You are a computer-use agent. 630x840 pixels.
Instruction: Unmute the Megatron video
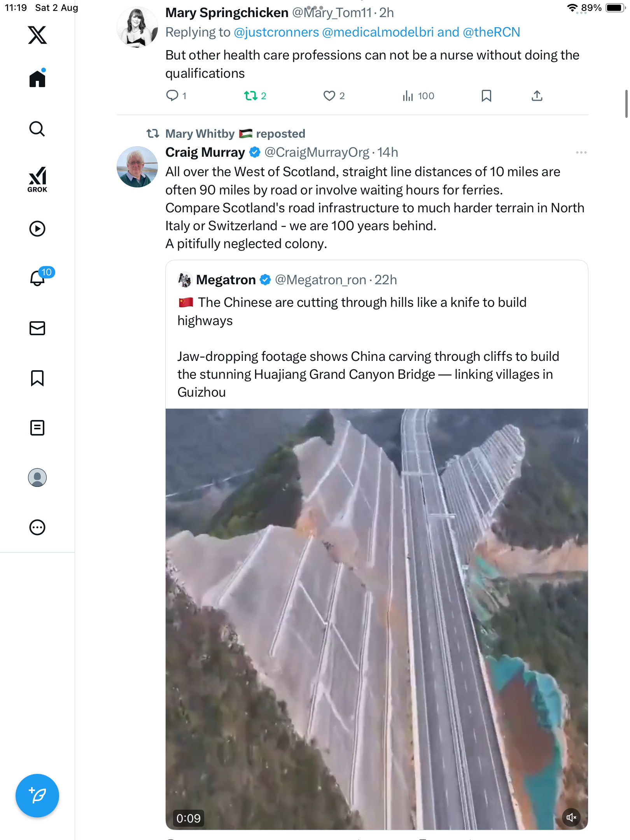[571, 817]
